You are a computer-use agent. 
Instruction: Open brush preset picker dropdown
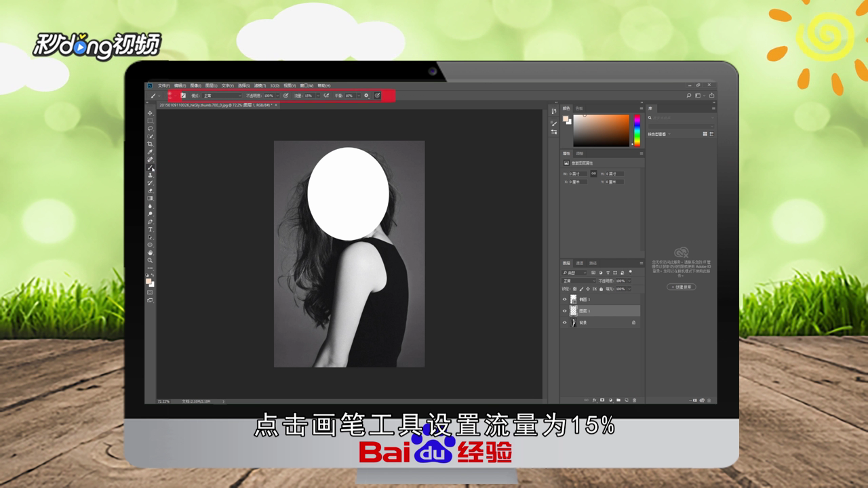[176, 96]
